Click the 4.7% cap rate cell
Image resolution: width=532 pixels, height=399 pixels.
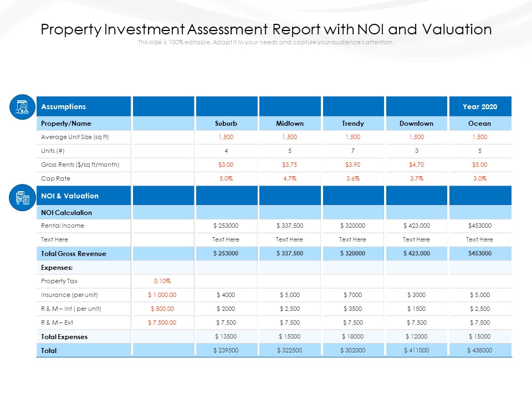tap(290, 178)
